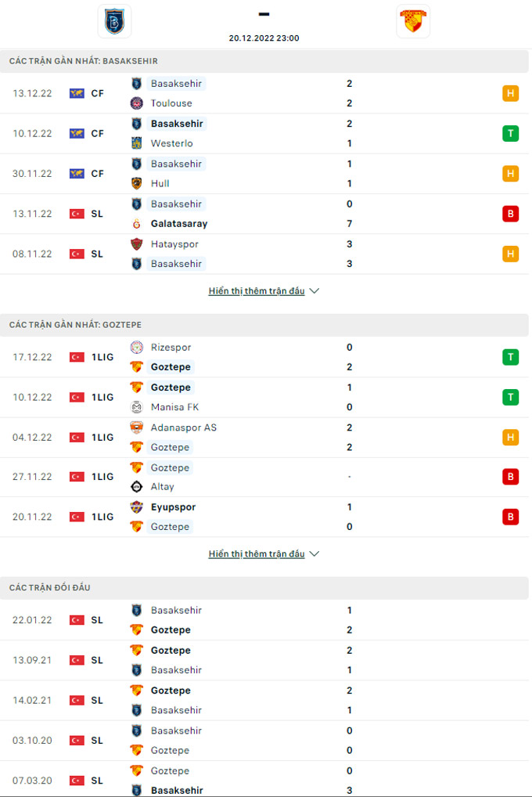
Task: Select the Rizespor vs Goztepe match row
Action: (264, 357)
